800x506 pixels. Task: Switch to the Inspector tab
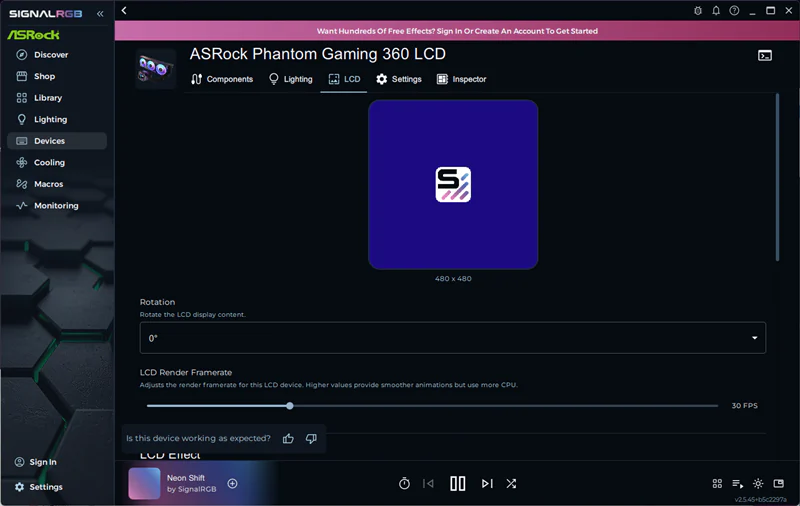tap(461, 79)
